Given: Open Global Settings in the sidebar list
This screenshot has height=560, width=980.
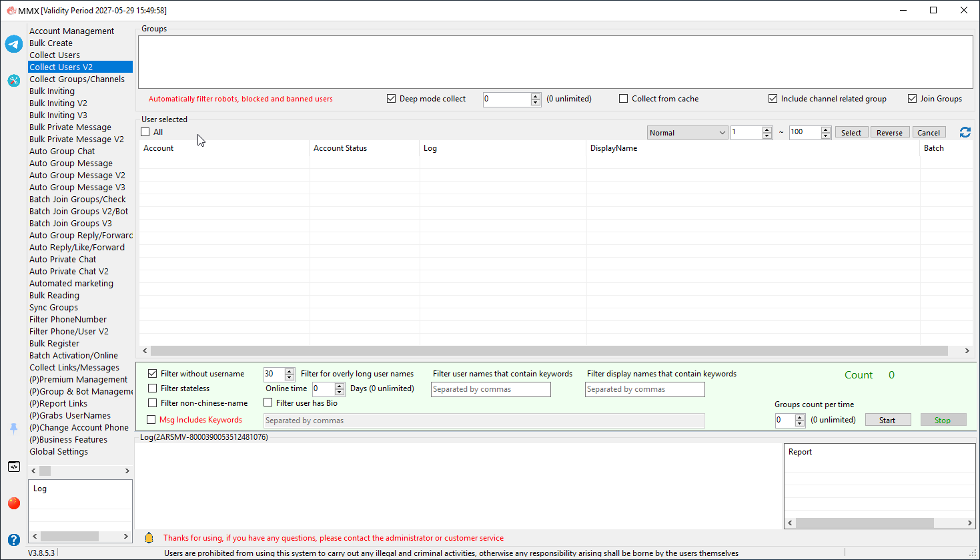Looking at the screenshot, I should [x=59, y=451].
